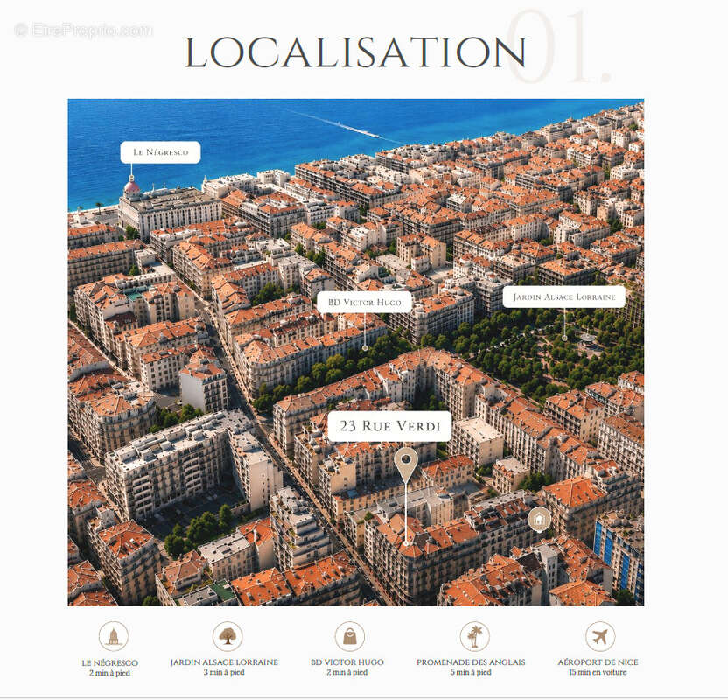Select the 23 Rue Verdi map label
The image size is (728, 700).
389,426
